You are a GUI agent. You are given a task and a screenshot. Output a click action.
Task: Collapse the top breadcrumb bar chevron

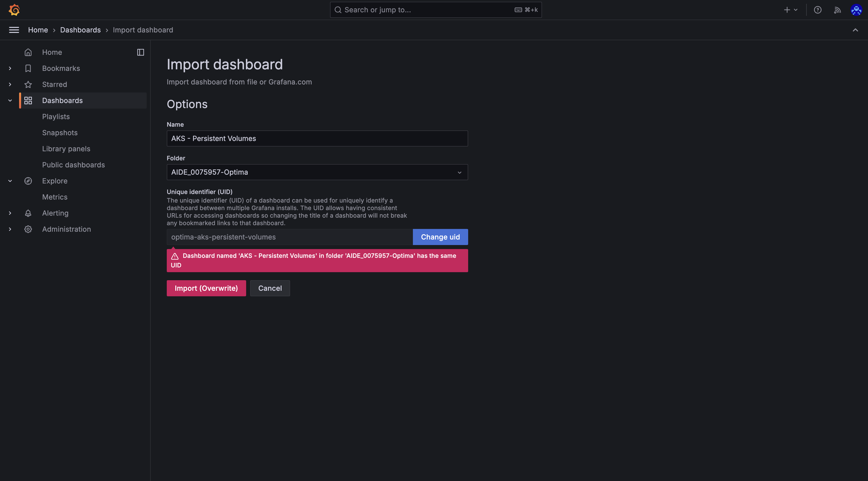coord(855,30)
